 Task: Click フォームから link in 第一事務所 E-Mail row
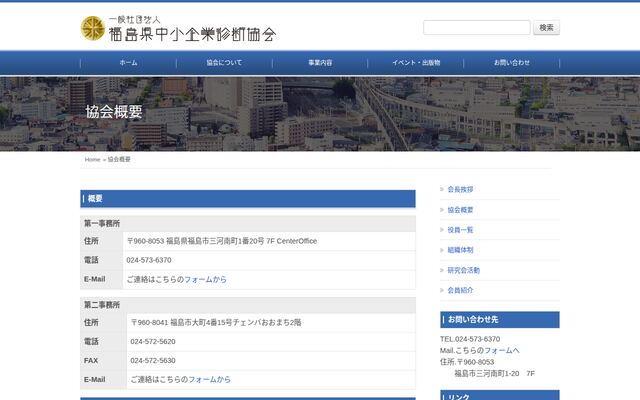pyautogui.click(x=205, y=280)
